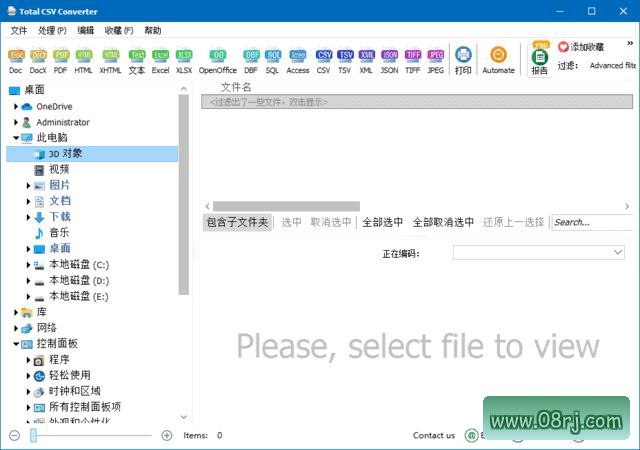Convert to plain text (文本) icon
The height and width of the screenshot is (450, 640).
coord(137,61)
